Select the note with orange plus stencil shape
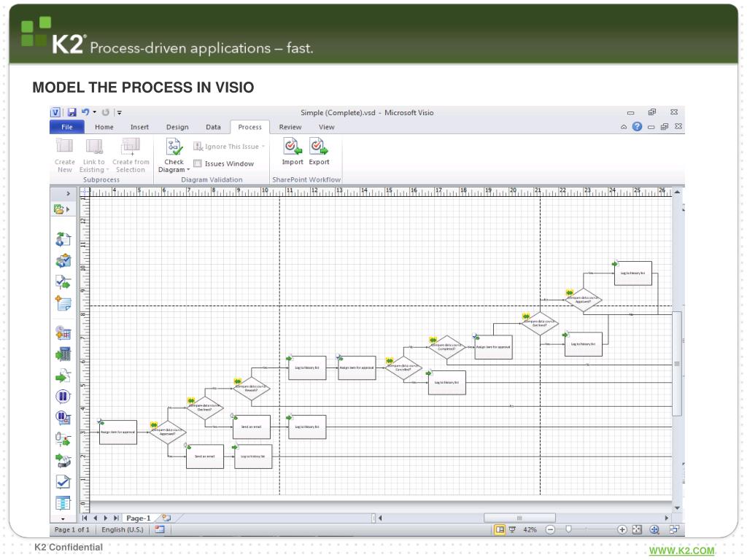747x560 pixels. 63,303
